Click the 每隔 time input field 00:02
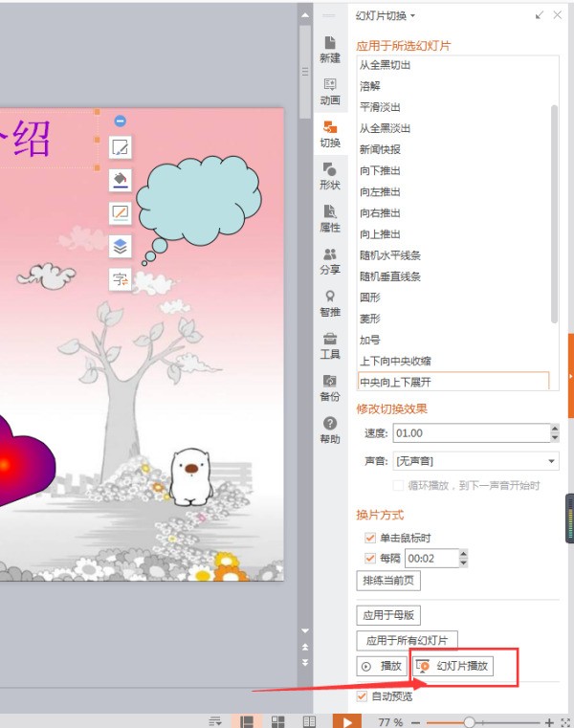This screenshot has height=728, width=574. pyautogui.click(x=431, y=558)
